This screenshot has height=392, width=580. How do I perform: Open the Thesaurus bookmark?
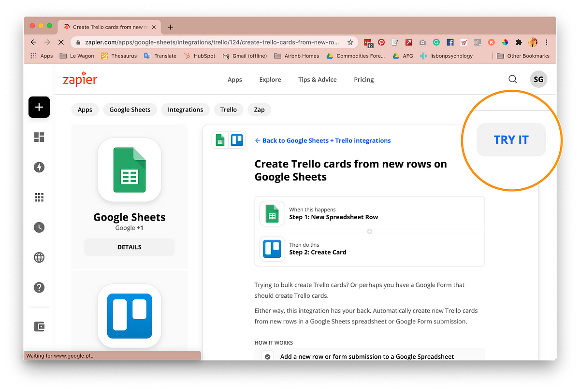point(119,56)
